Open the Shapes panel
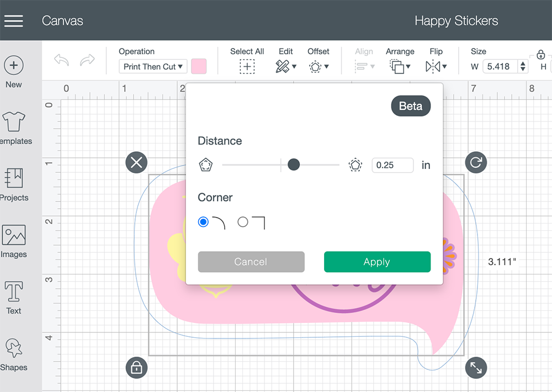552x392 pixels. [x=14, y=348]
